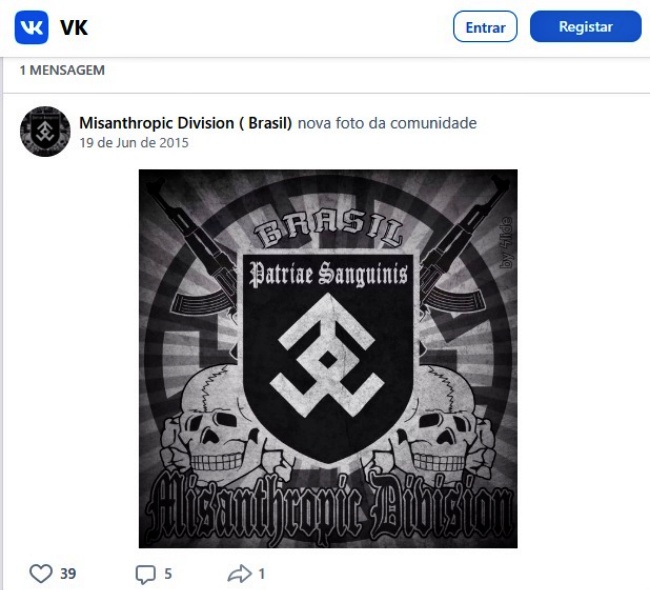This screenshot has height=590, width=650.
Task: Click the blank space left of the photo
Action: click(70, 359)
